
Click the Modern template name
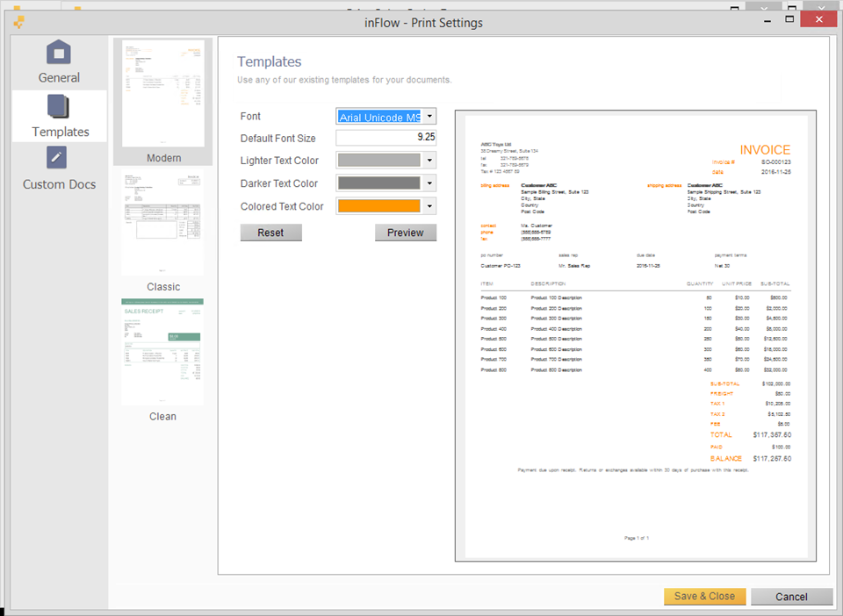coord(163,158)
